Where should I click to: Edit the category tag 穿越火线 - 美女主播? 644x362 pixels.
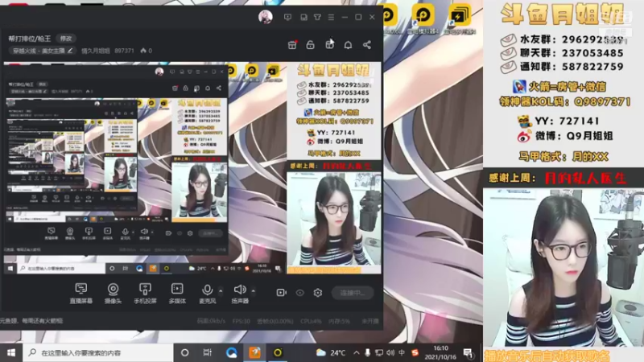tap(42, 51)
